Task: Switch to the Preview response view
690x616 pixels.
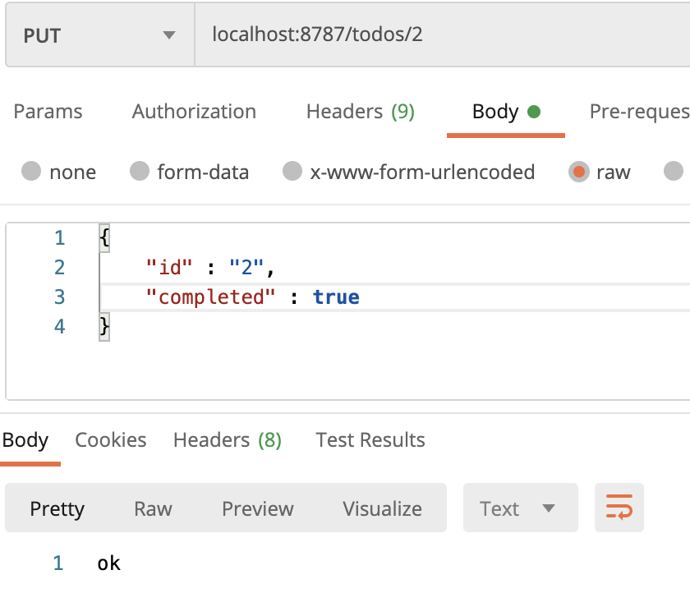Action: [x=257, y=509]
